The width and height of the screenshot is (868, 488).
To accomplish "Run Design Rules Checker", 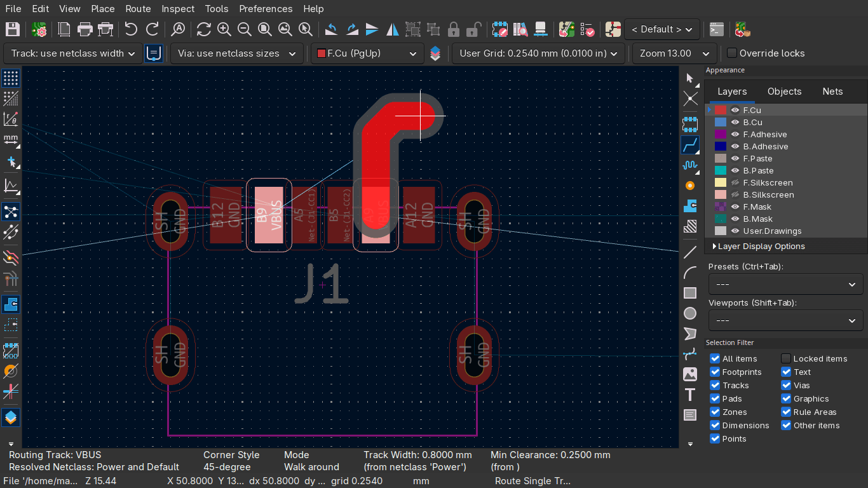I will click(587, 29).
